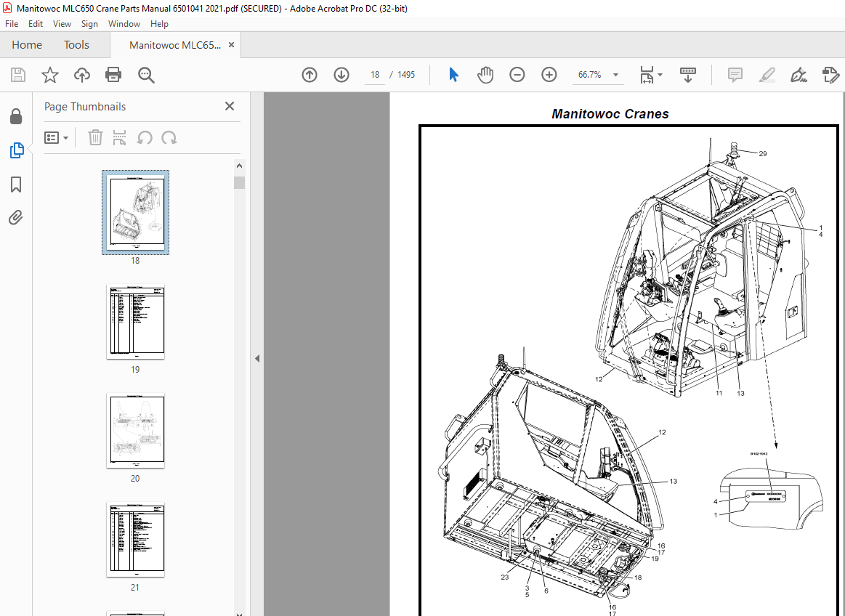Open the Help menu

(159, 24)
